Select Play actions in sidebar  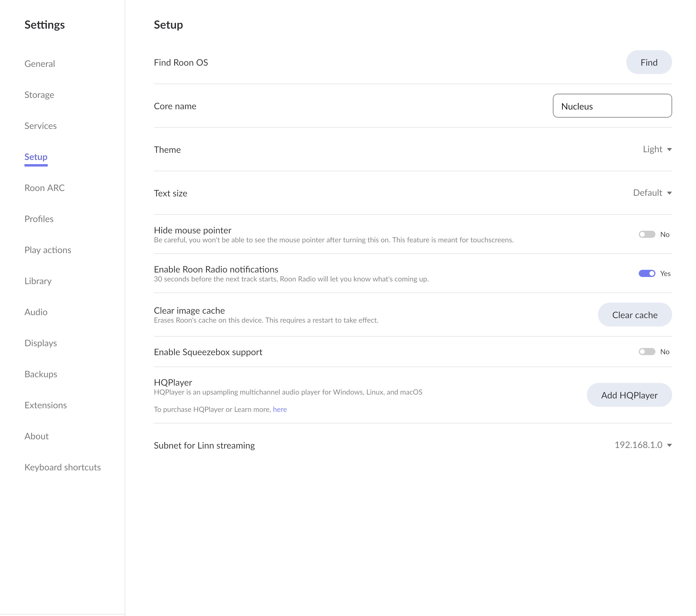(x=48, y=250)
